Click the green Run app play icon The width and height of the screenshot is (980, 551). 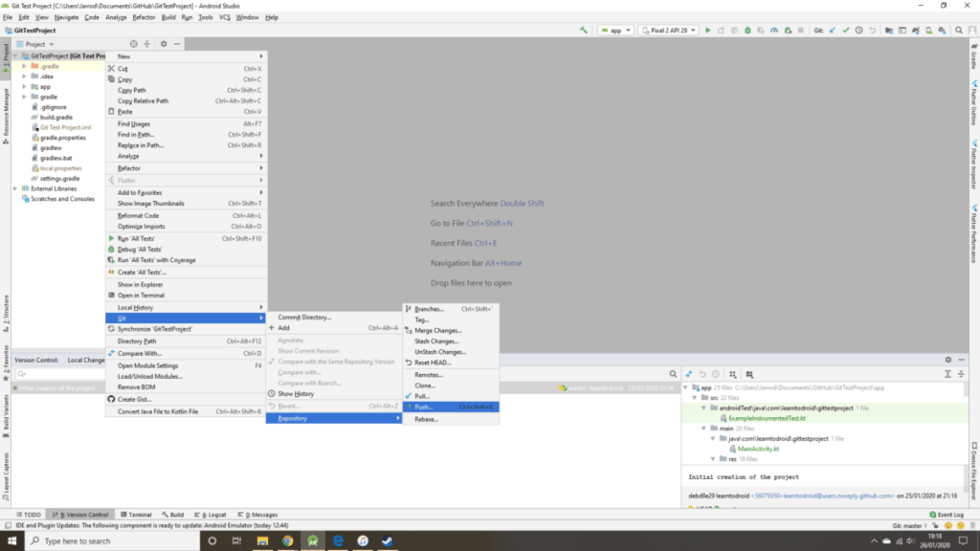pos(708,31)
